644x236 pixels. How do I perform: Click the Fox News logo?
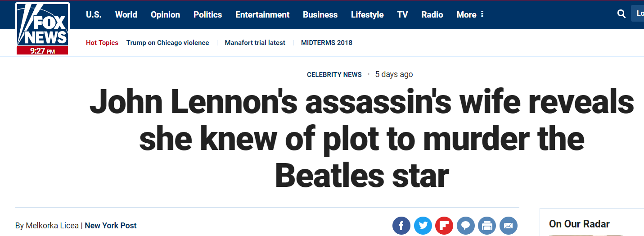click(x=42, y=28)
